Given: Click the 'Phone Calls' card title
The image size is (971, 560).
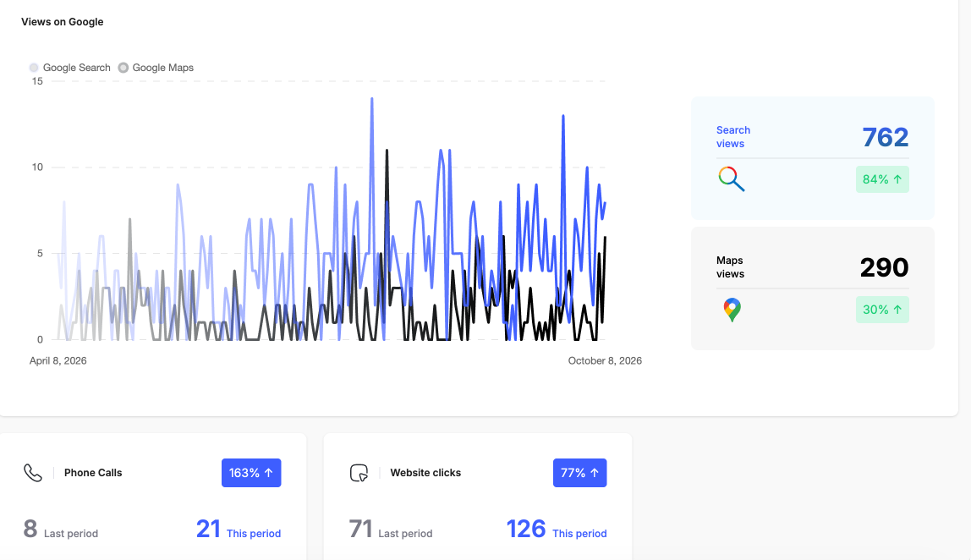Looking at the screenshot, I should tap(93, 473).
